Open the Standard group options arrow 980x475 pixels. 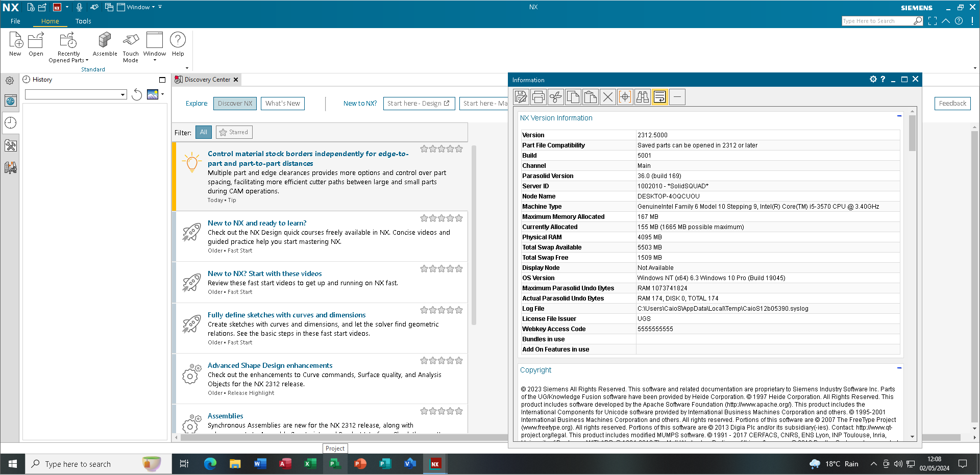pyautogui.click(x=187, y=68)
